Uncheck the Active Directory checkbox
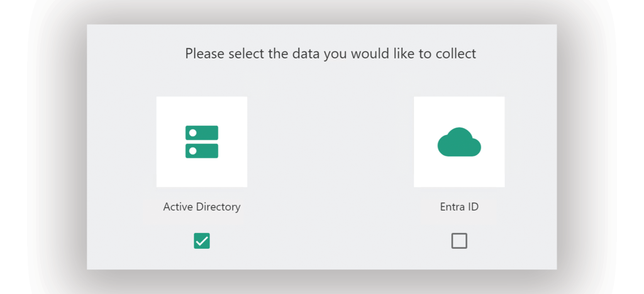 202,241
